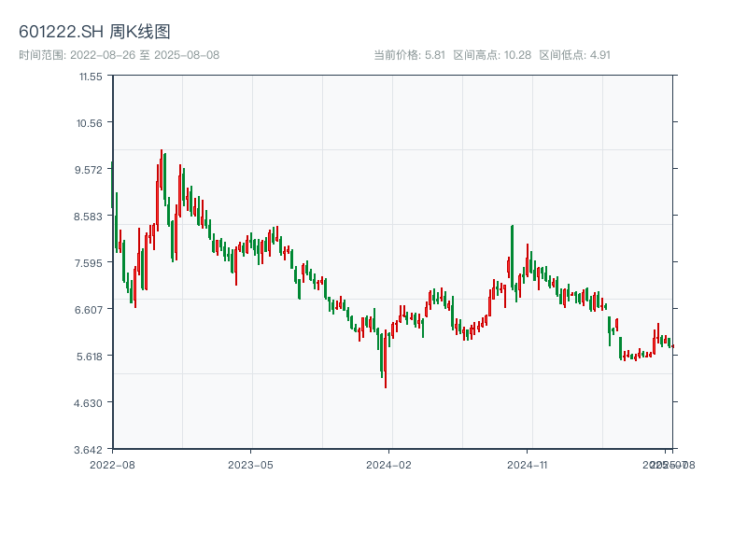Image resolution: width=747 pixels, height=560 pixels.
Task: Select the time range text 2022-08-26 至 2025-08-08
Action: [119, 55]
